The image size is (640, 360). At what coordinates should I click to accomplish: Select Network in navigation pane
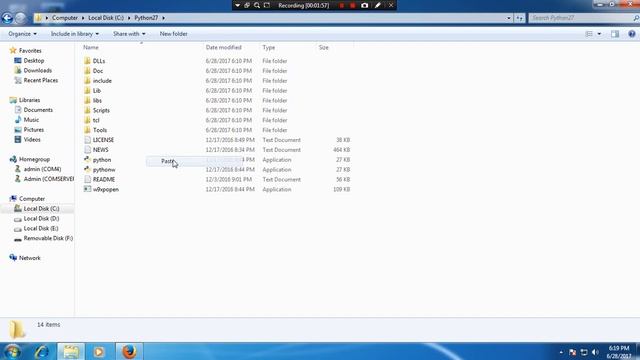(29, 258)
